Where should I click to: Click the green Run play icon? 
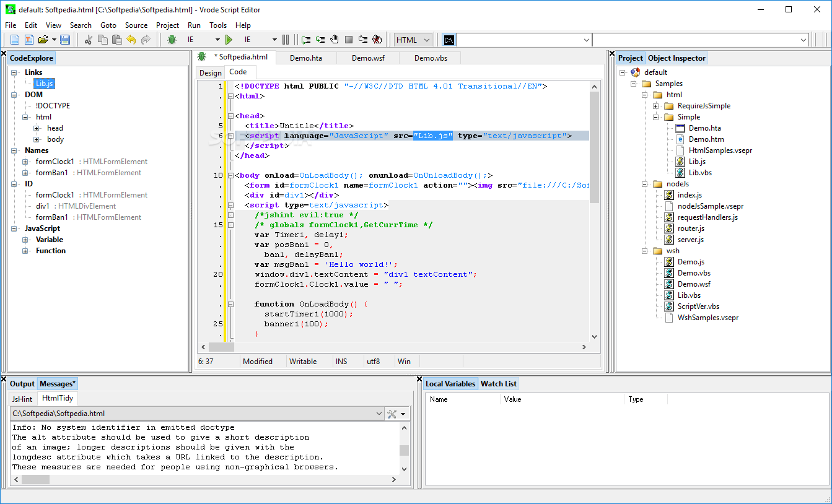[229, 40]
